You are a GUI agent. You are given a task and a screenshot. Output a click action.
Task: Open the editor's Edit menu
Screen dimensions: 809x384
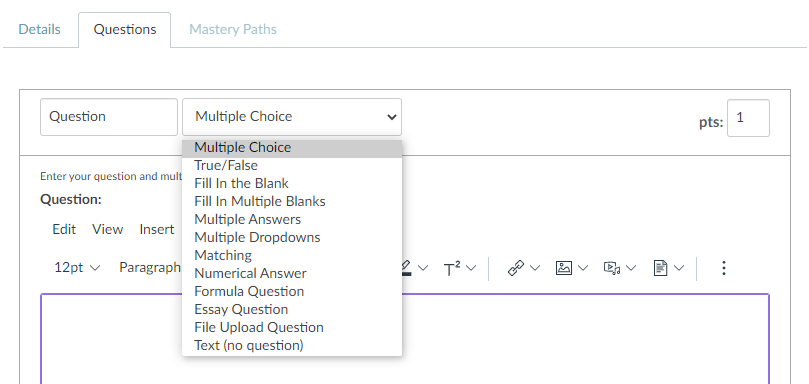pyautogui.click(x=64, y=229)
